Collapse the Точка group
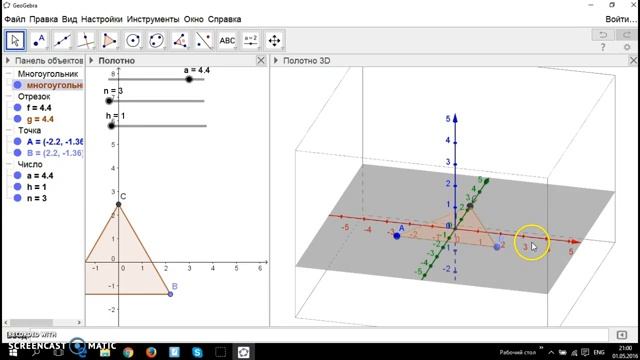This screenshot has width=640, height=360. click(9, 130)
